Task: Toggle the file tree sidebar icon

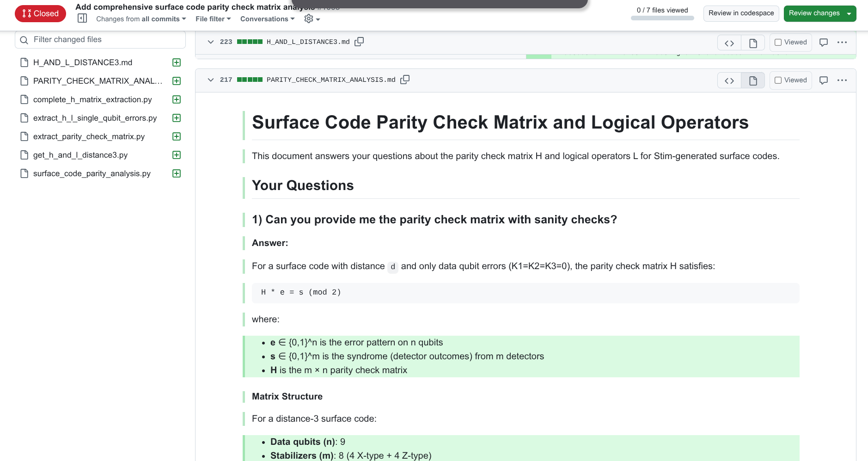Action: point(82,18)
